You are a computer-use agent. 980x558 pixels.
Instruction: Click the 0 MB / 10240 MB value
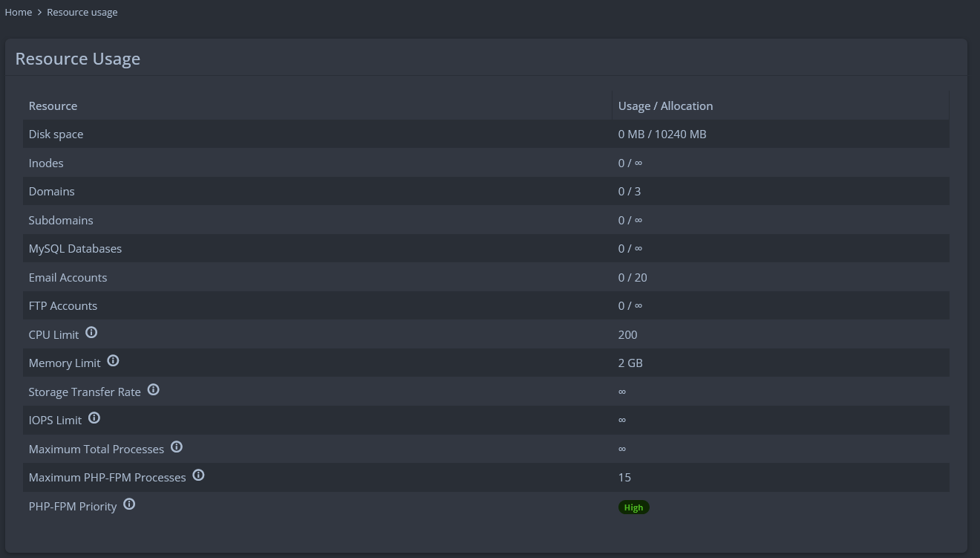coord(661,134)
